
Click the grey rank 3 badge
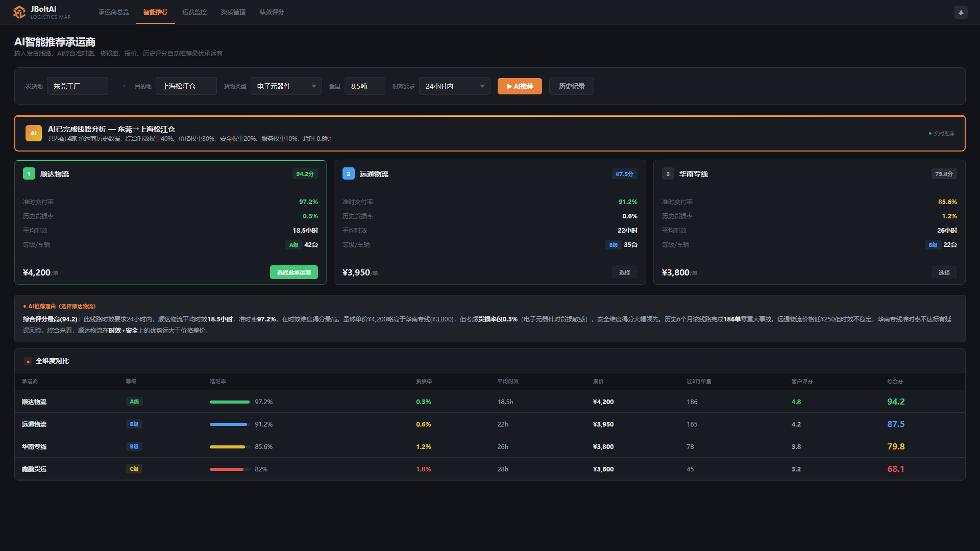click(668, 174)
